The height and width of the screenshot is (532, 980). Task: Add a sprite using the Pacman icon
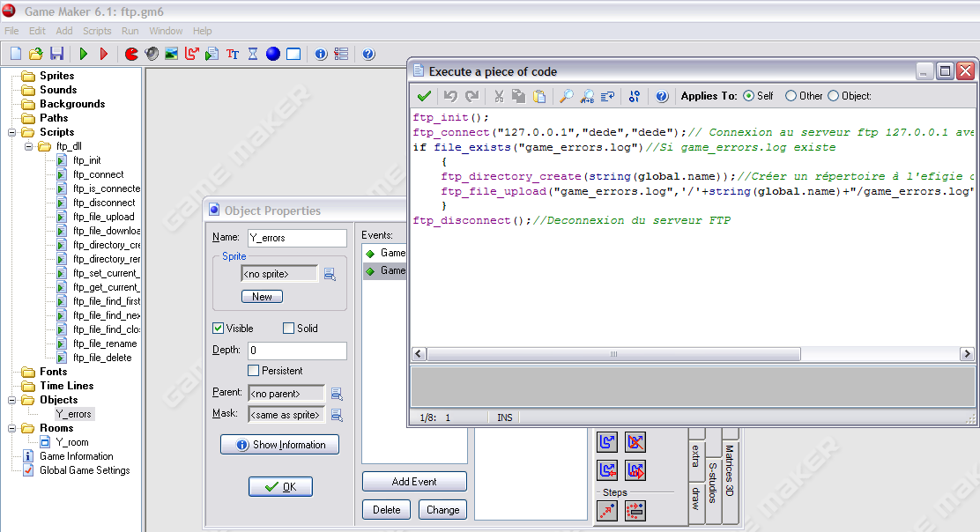[131, 54]
